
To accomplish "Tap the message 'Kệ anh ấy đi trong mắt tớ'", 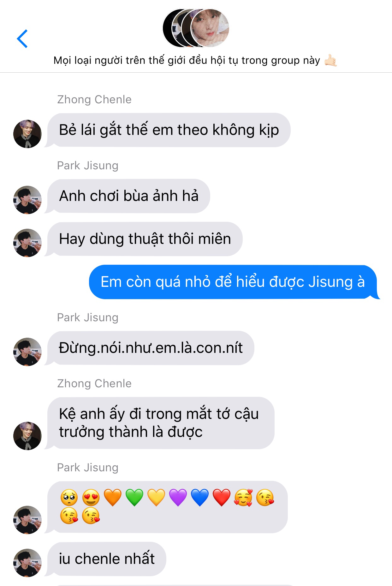I will coord(161,423).
